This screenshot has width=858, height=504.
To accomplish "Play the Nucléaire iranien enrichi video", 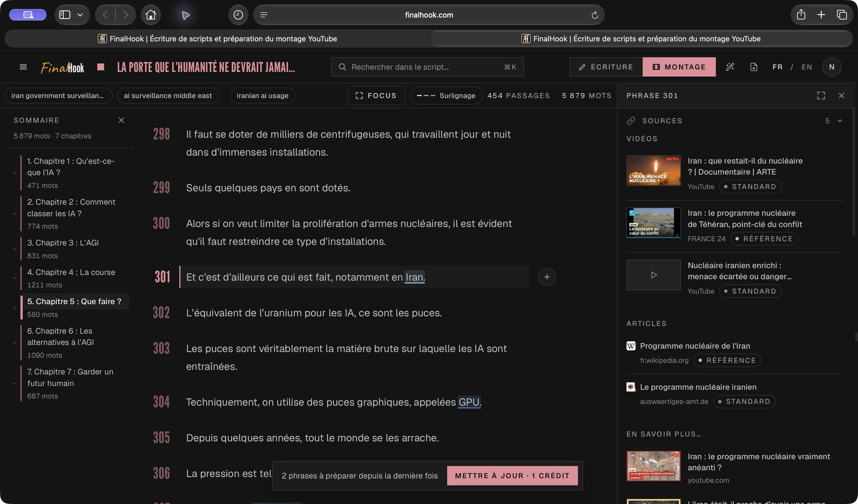I will click(x=653, y=275).
